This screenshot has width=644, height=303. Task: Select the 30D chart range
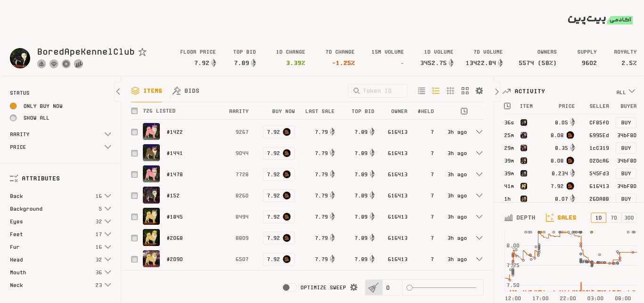(x=628, y=218)
